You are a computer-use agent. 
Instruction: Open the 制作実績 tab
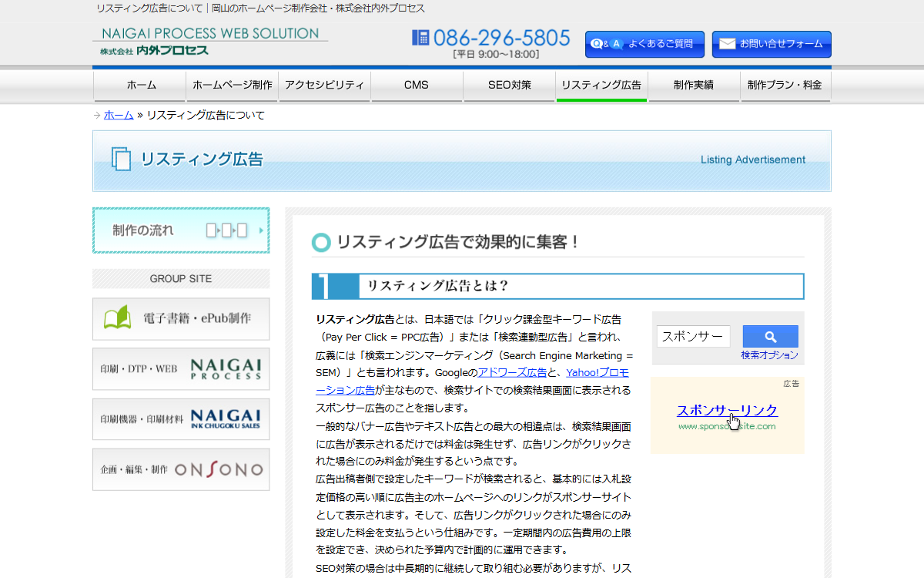694,86
